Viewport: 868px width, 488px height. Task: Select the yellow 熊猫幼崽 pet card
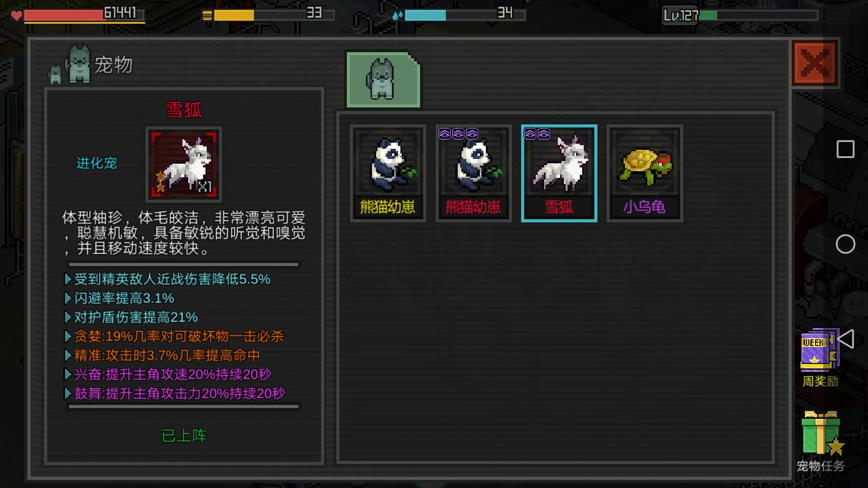(x=388, y=173)
